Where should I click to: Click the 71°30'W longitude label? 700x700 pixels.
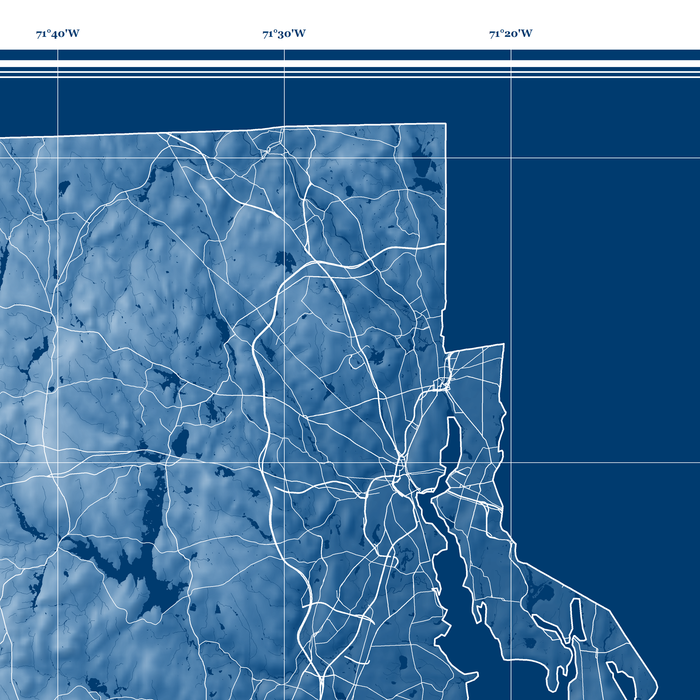click(x=284, y=34)
